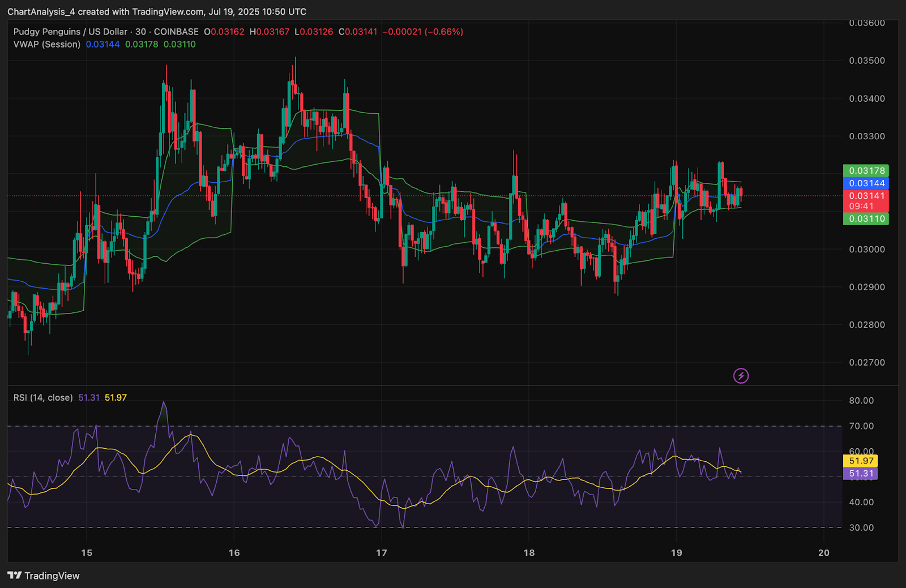906x588 pixels.
Task: Click the purple lightning bolt icon
Action: click(741, 376)
